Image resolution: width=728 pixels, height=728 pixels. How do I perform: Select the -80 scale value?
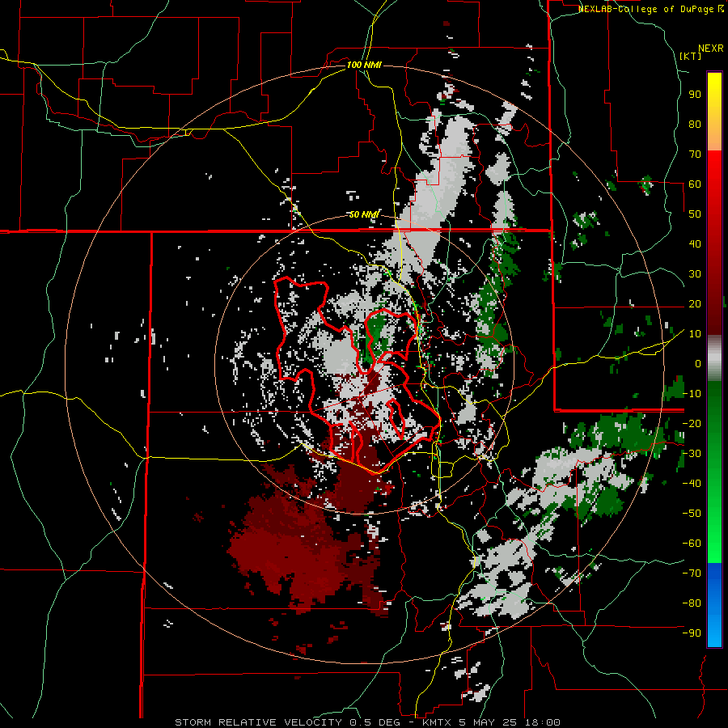pos(692,603)
